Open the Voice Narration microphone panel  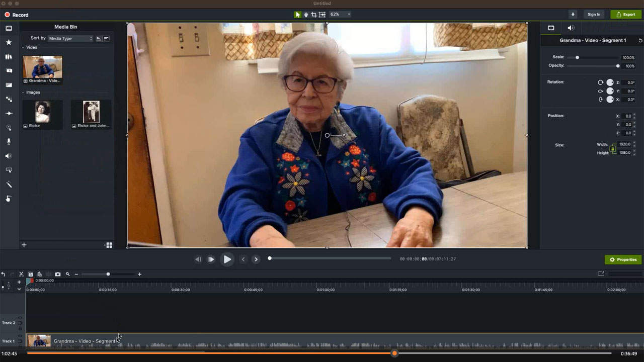9,141
